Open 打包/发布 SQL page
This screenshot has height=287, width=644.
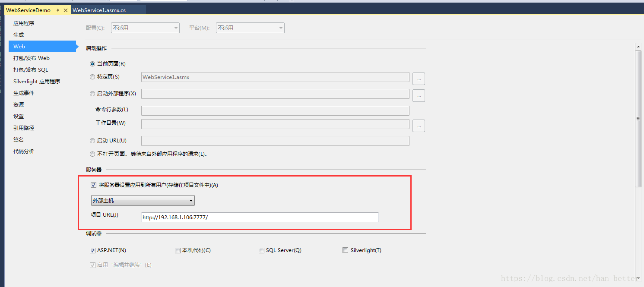point(31,69)
